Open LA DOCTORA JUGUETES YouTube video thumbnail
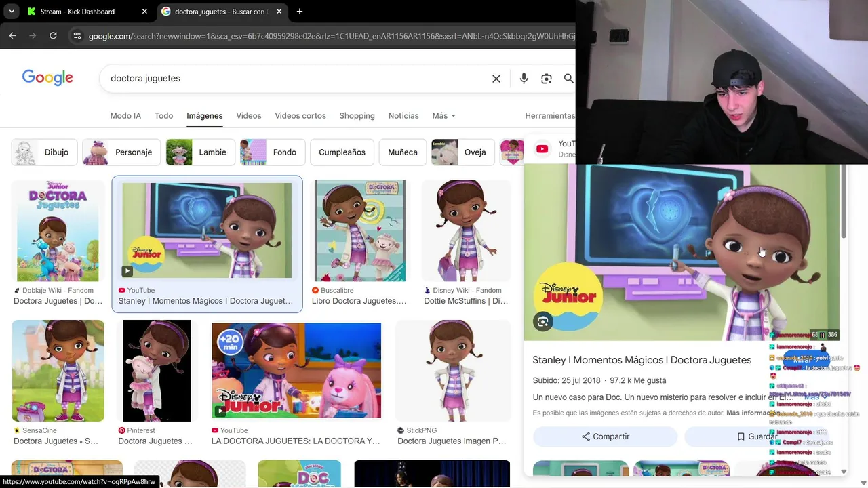Screen dimensions: 868x488 tap(296, 371)
